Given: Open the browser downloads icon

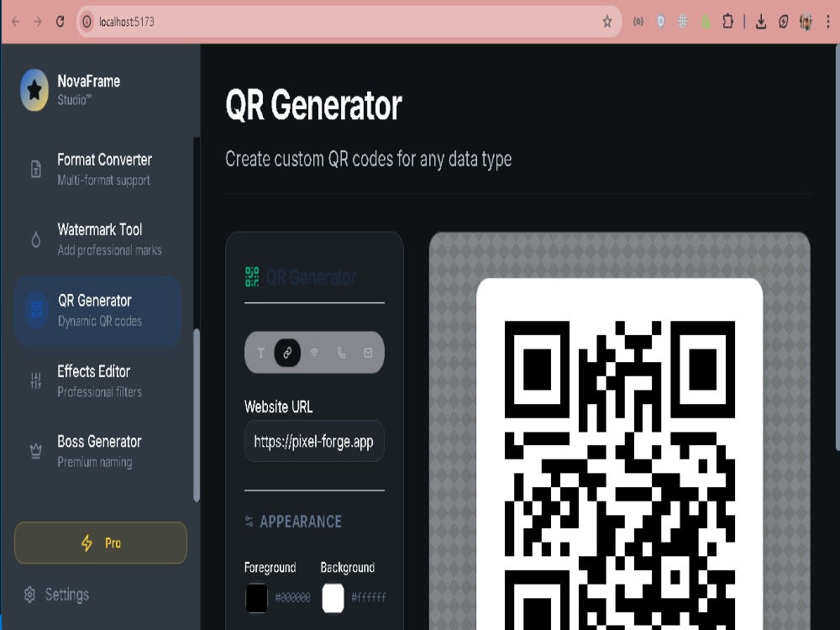Looking at the screenshot, I should click(x=761, y=22).
